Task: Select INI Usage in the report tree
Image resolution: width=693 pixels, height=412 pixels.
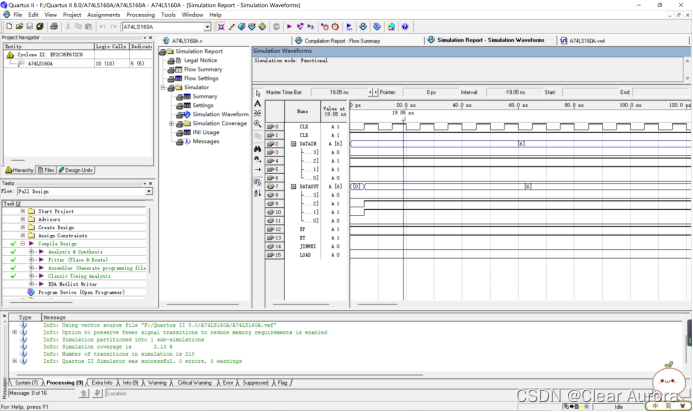Action: pos(206,132)
